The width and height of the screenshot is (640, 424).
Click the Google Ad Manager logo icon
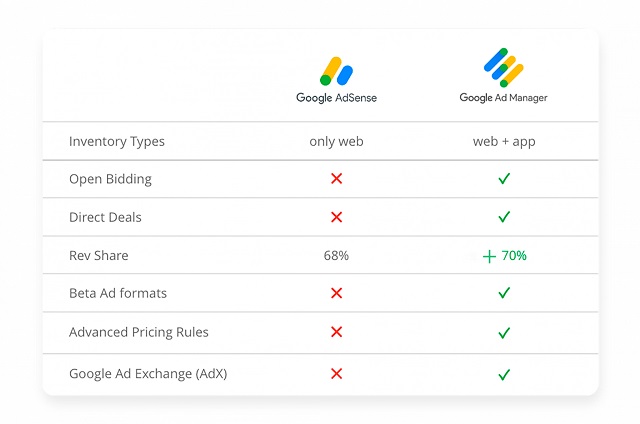point(504,67)
